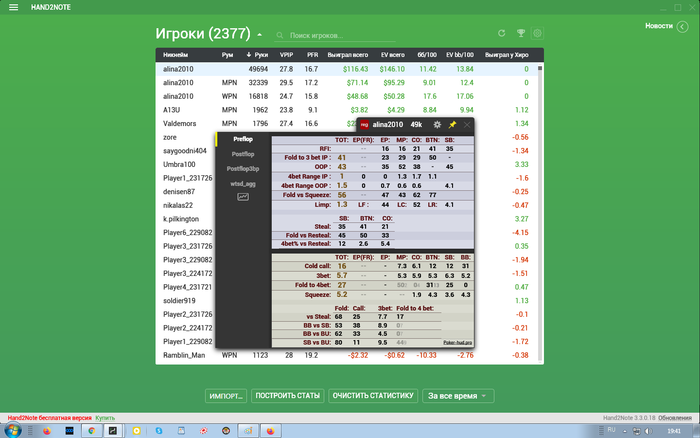
Task: Select the Ramblin_Man row
Action: tap(346, 355)
